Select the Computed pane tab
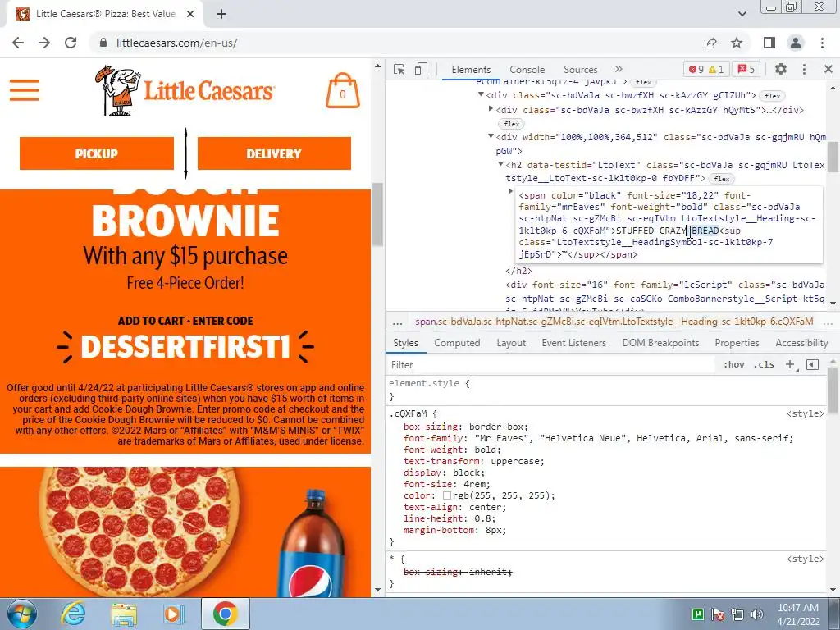840x630 pixels. point(457,343)
